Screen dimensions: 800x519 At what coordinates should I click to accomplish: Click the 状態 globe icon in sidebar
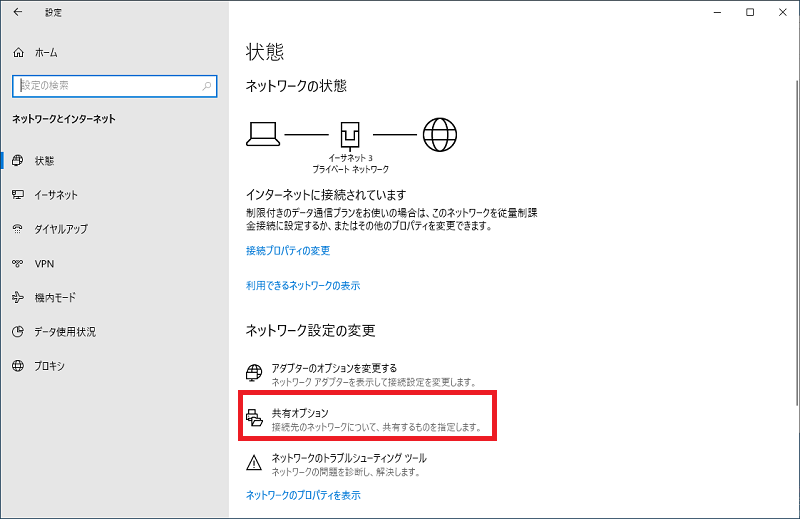[17, 160]
